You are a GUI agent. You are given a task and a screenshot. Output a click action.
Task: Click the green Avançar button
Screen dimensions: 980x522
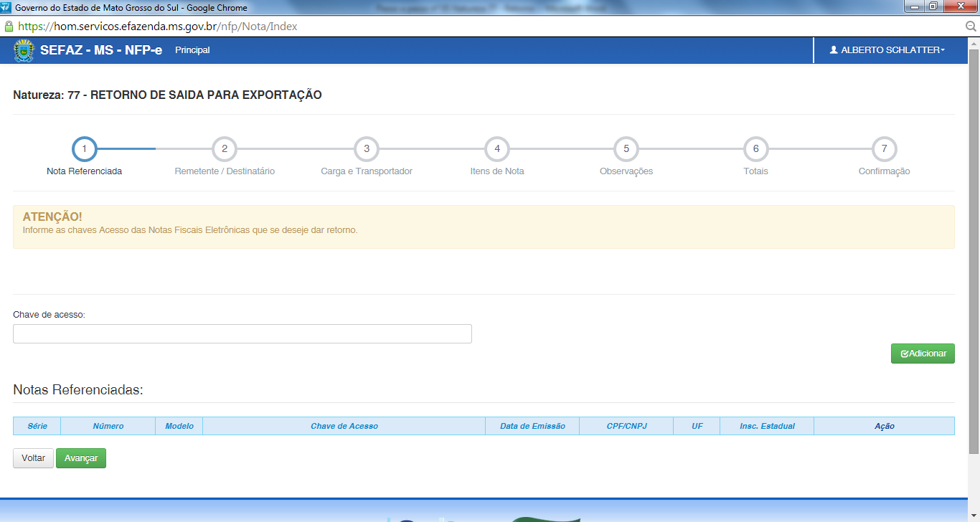[x=81, y=458]
